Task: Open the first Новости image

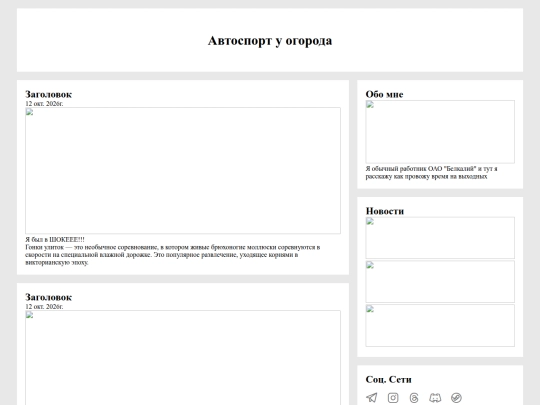Action: point(440,238)
